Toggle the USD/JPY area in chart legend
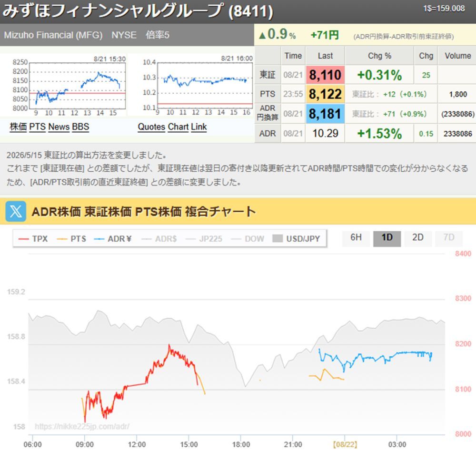Image resolution: width=476 pixels, height=451 pixels. 296,239
